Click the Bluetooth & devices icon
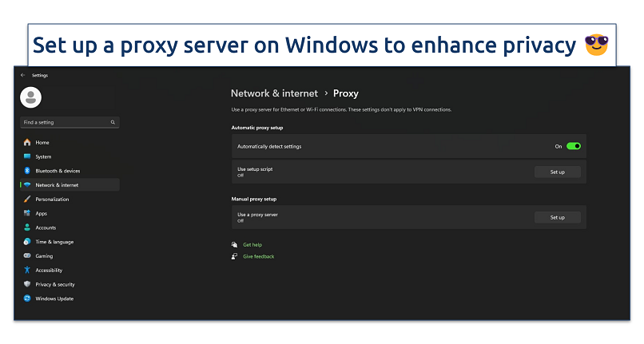This screenshot has height=344, width=644. click(27, 171)
